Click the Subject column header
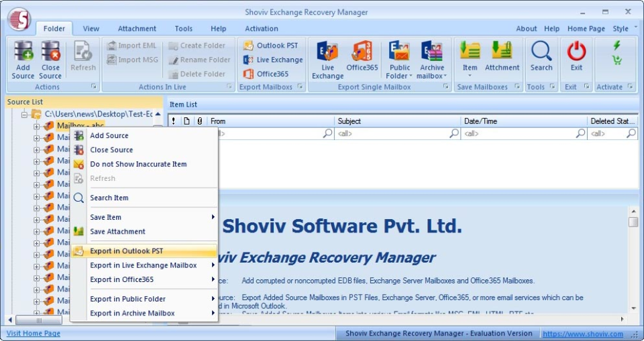Screen dimensions: 644x341 coord(397,121)
